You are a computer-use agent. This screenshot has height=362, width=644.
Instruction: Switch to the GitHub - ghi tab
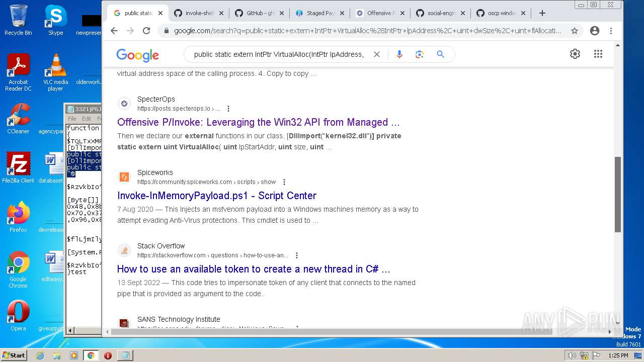(259, 13)
